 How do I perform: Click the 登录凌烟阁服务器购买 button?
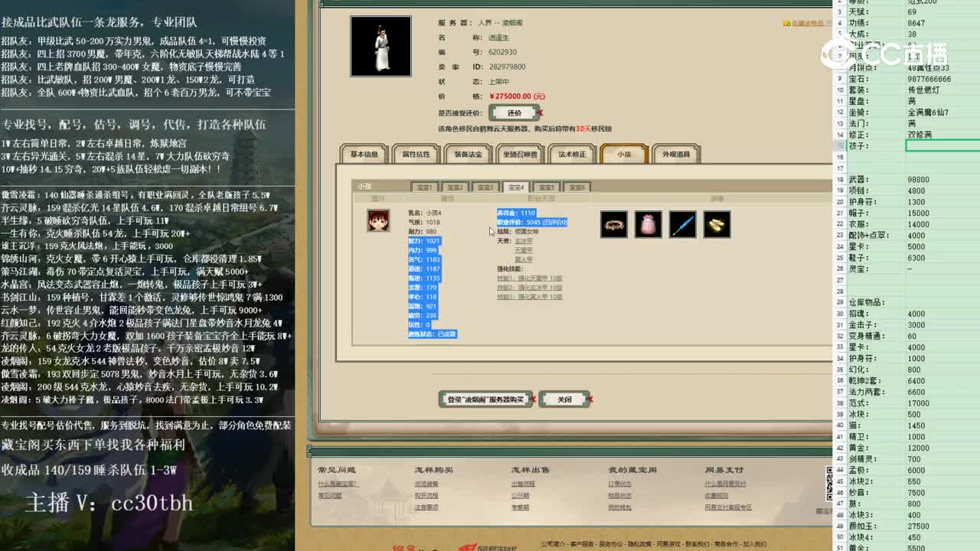pos(487,399)
